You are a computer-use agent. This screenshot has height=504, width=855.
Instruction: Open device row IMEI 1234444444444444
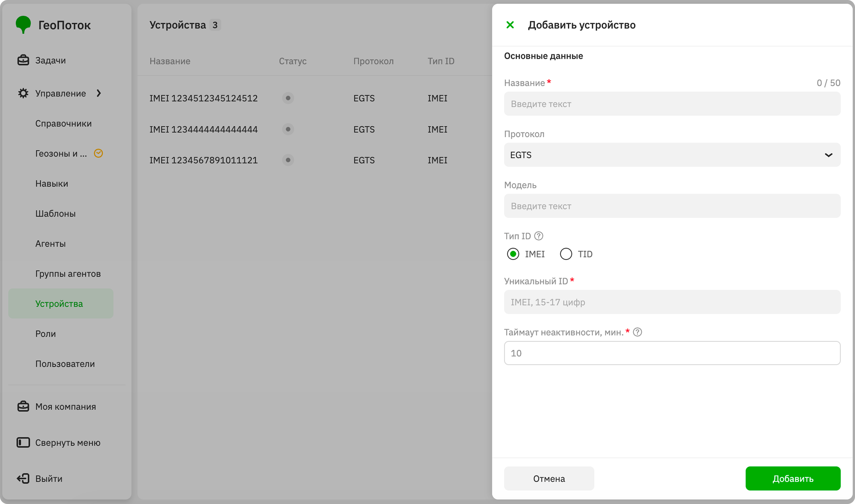click(x=203, y=129)
